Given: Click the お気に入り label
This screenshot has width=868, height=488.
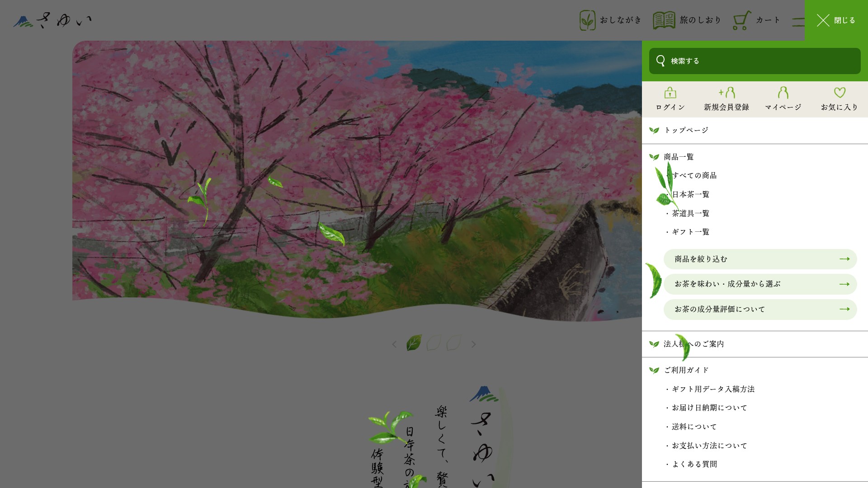Looking at the screenshot, I should (840, 107).
